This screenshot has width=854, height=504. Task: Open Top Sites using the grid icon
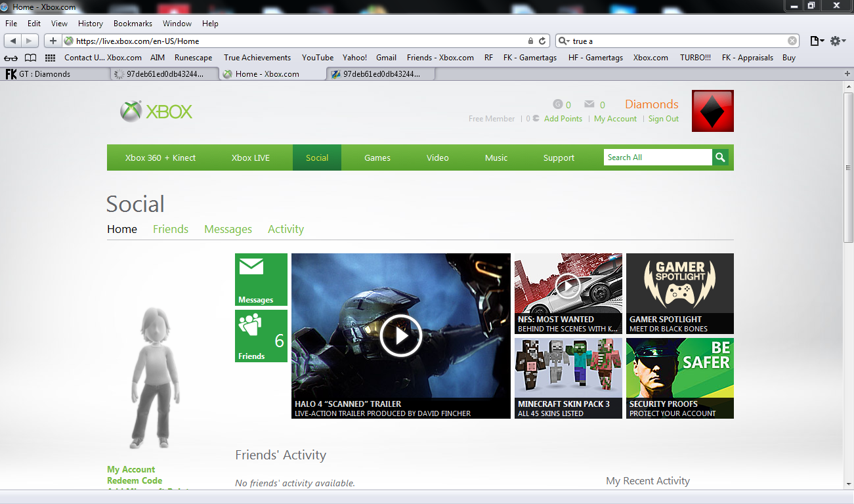[x=50, y=58]
